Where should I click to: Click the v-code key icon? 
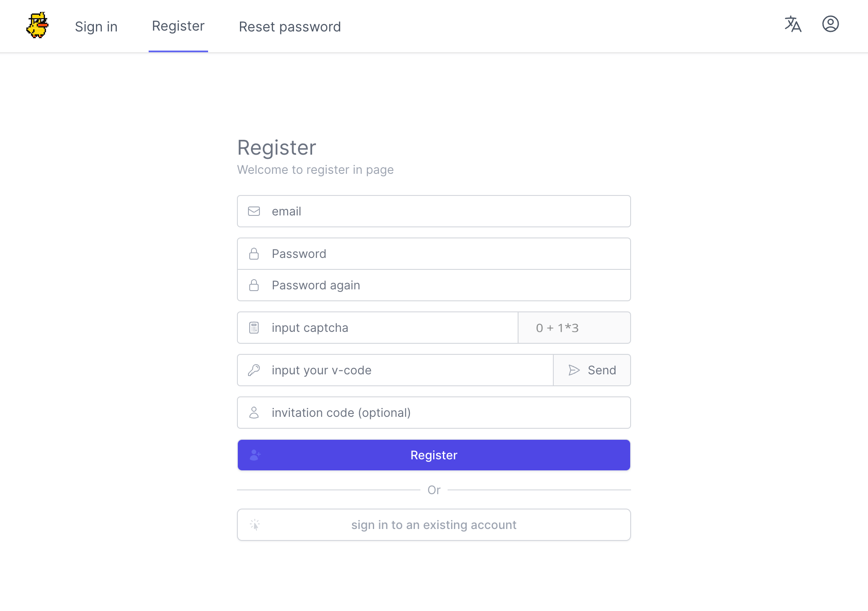[x=254, y=370]
